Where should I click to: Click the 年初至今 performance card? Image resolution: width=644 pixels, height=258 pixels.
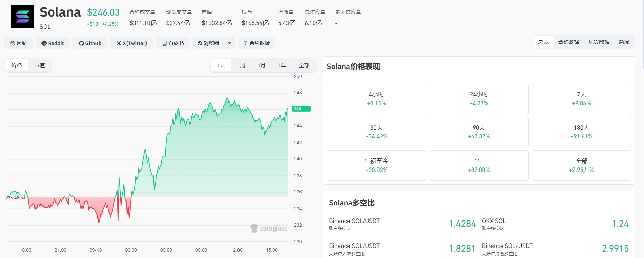pyautogui.click(x=376, y=165)
